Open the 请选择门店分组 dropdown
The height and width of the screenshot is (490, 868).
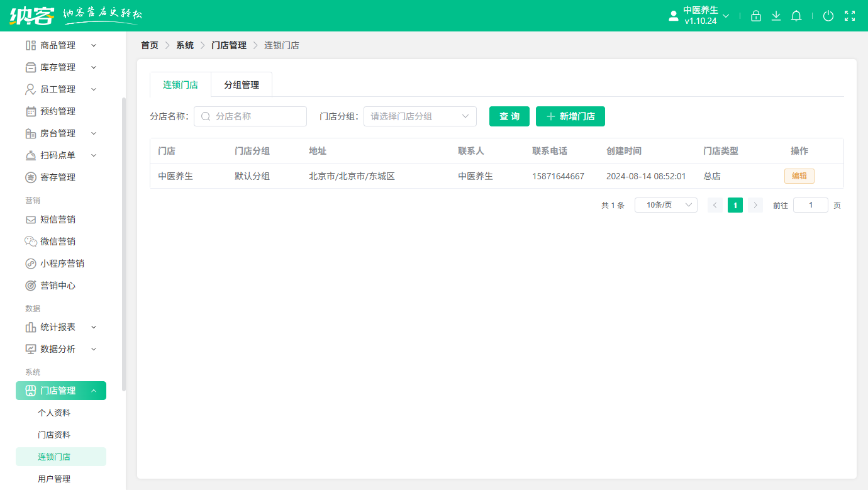[420, 116]
